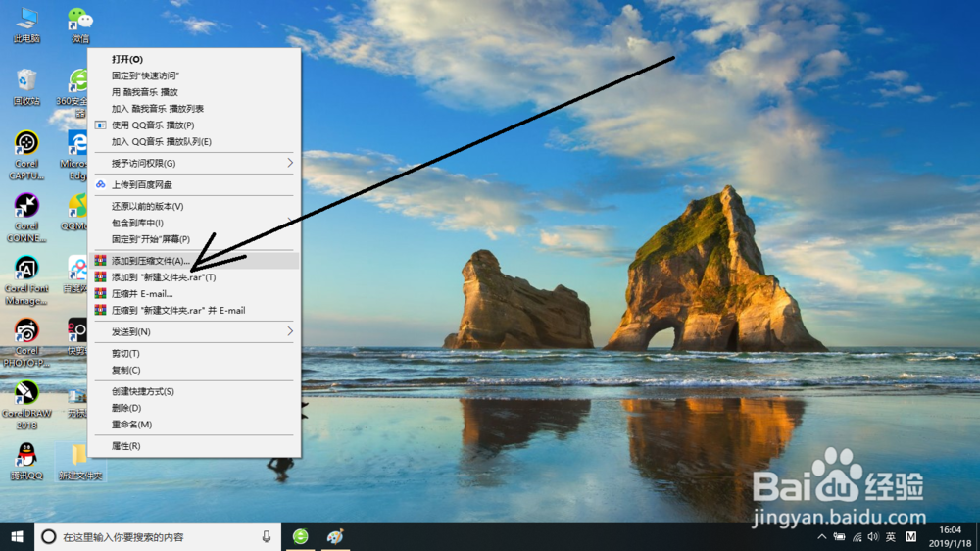
Task: Click the battery icon in system tray
Action: 840,536
